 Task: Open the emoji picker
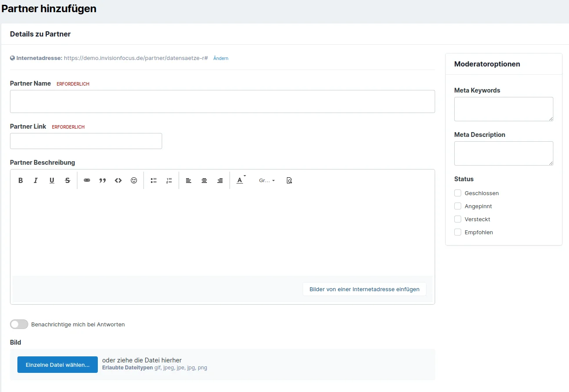tap(134, 180)
